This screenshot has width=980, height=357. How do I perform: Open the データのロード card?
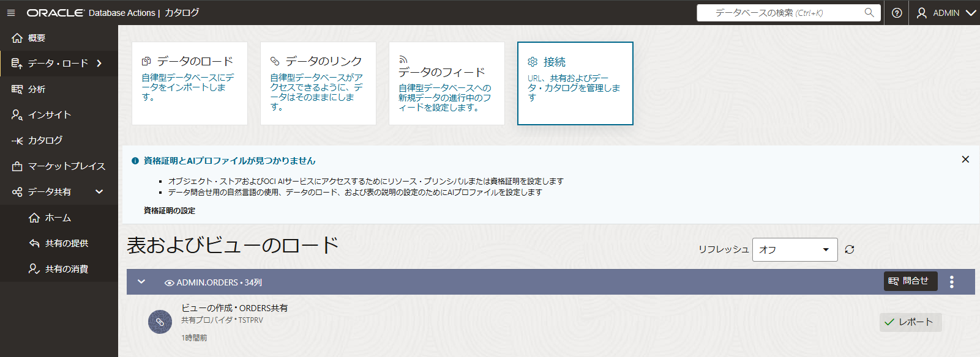click(190, 83)
